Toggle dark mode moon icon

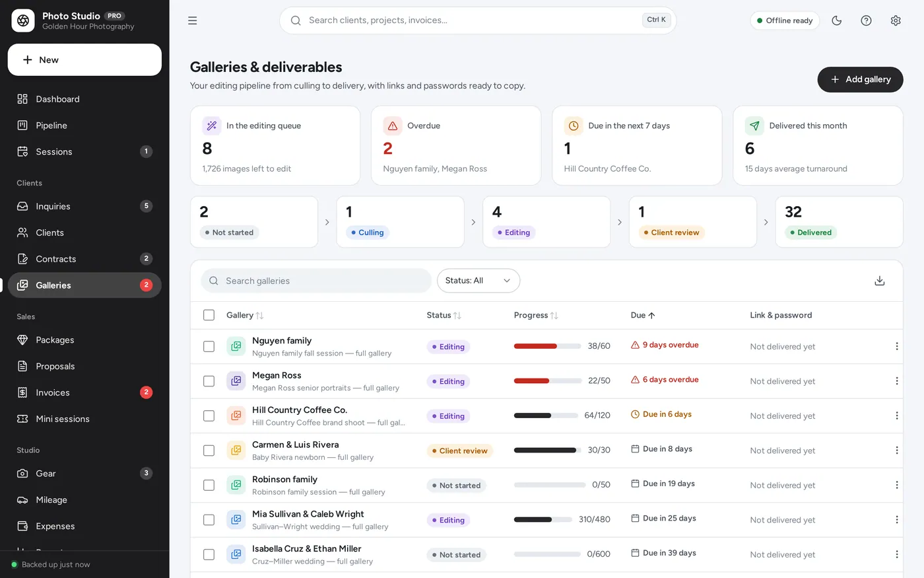click(837, 20)
